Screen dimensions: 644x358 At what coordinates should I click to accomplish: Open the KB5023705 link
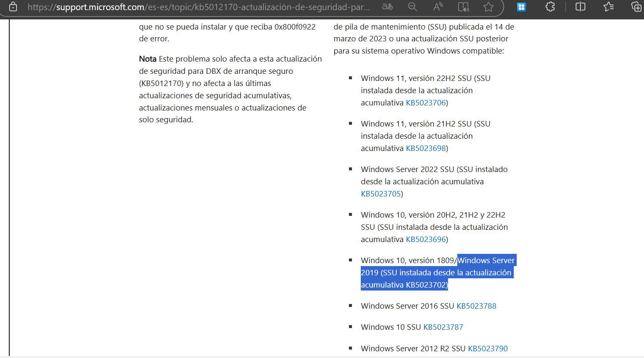(x=381, y=194)
